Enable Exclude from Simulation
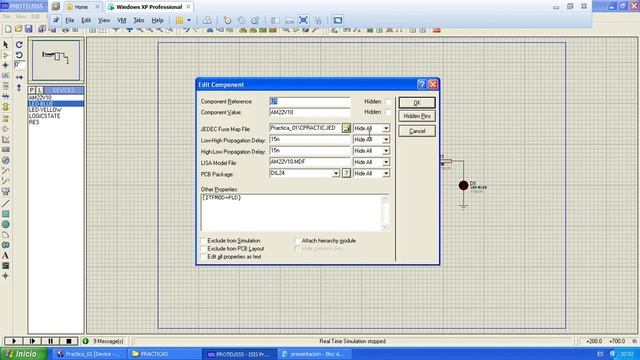The width and height of the screenshot is (640, 360). (203, 241)
